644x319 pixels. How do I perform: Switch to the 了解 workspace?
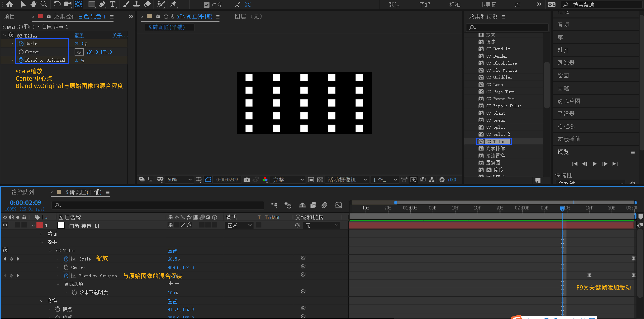425,5
